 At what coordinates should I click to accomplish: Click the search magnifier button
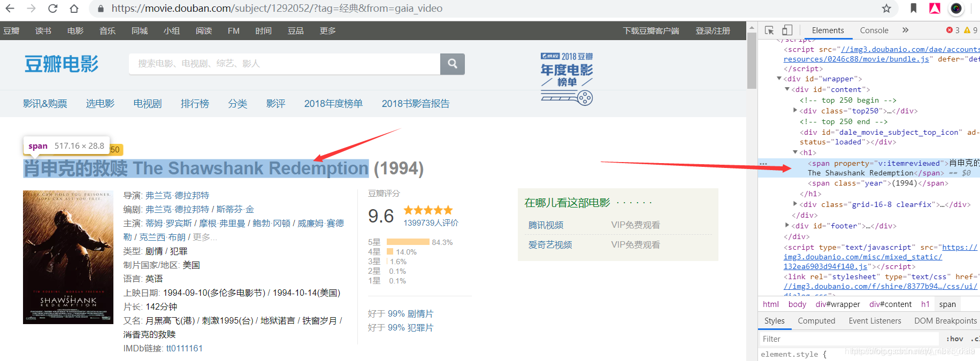(453, 64)
